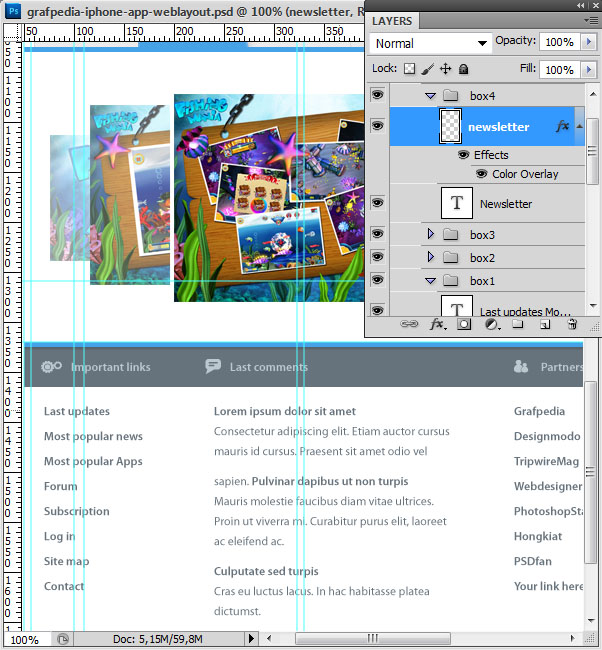
Task: Click the Layers panel scroll down arrow
Action: [x=593, y=306]
